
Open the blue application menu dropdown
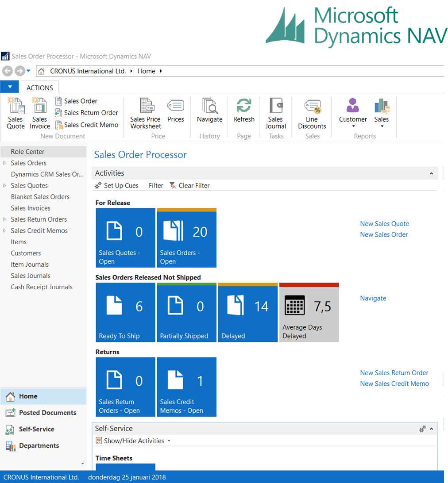coord(10,87)
